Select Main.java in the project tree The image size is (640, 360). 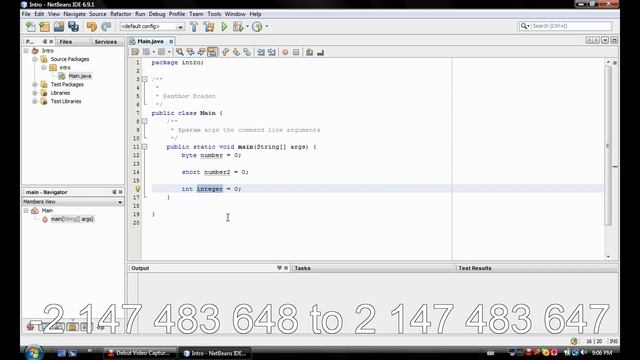(80, 76)
